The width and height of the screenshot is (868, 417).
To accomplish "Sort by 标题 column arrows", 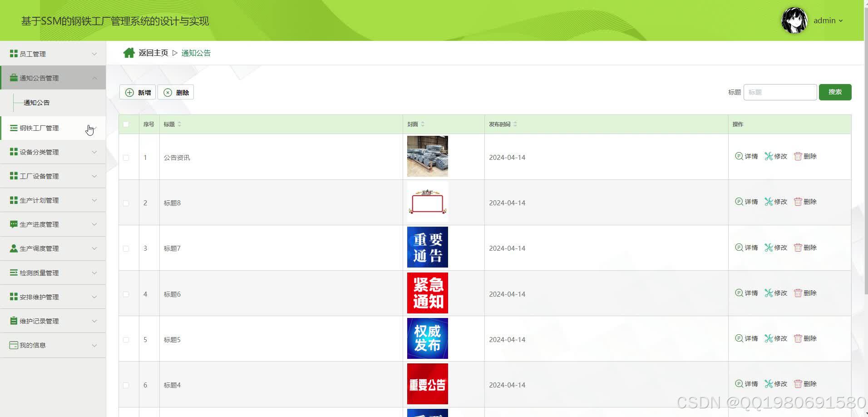I will [179, 124].
